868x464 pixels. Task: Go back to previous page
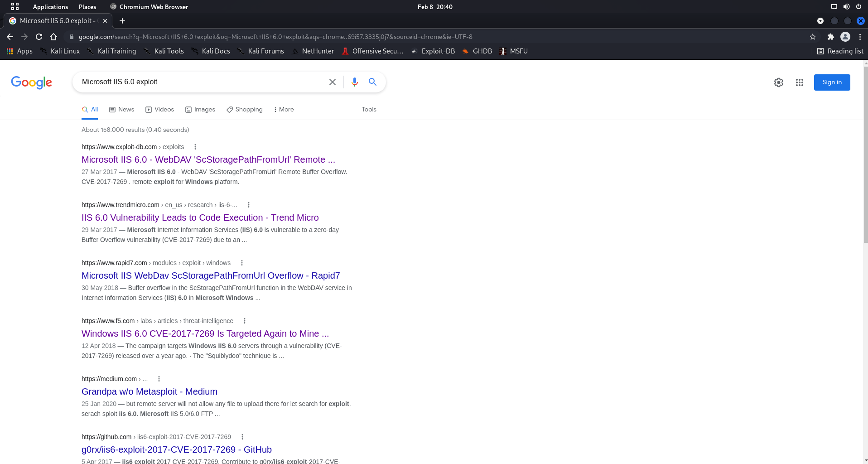click(10, 37)
